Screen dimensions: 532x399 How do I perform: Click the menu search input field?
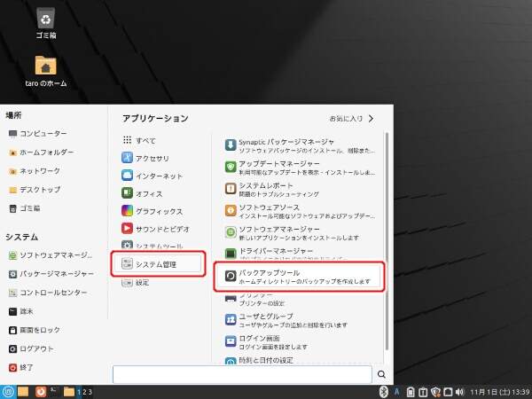[242, 374]
